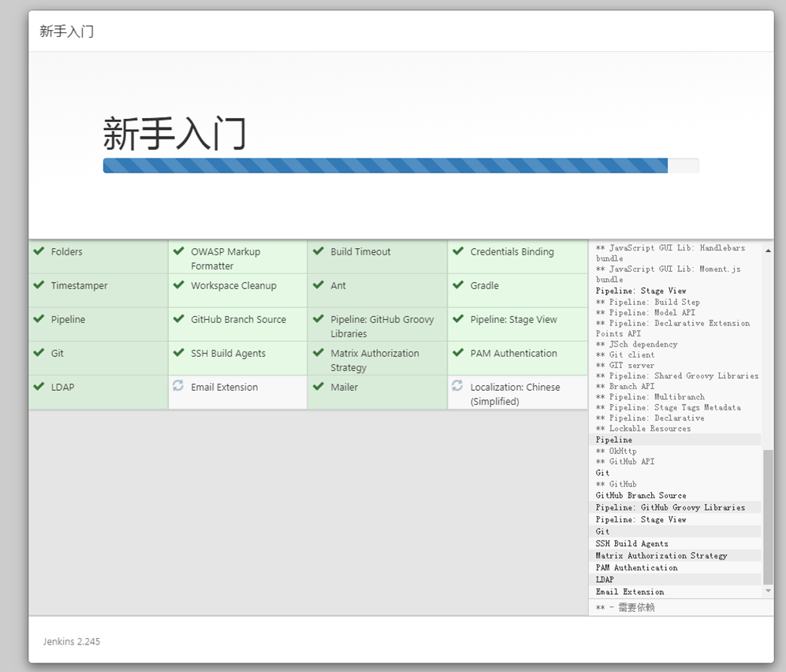
Task: Click the checkmark icon next to OWASP Markup Formatter
Action: [178, 251]
